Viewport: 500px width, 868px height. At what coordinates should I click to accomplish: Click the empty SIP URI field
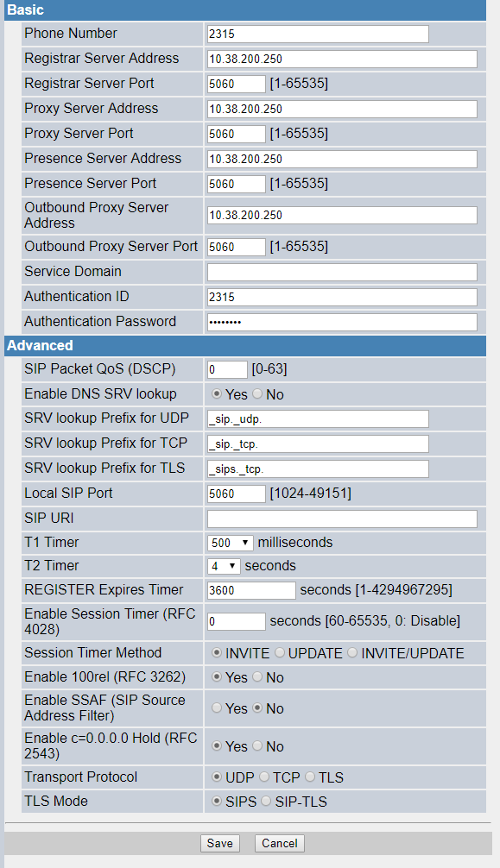[x=342, y=519]
